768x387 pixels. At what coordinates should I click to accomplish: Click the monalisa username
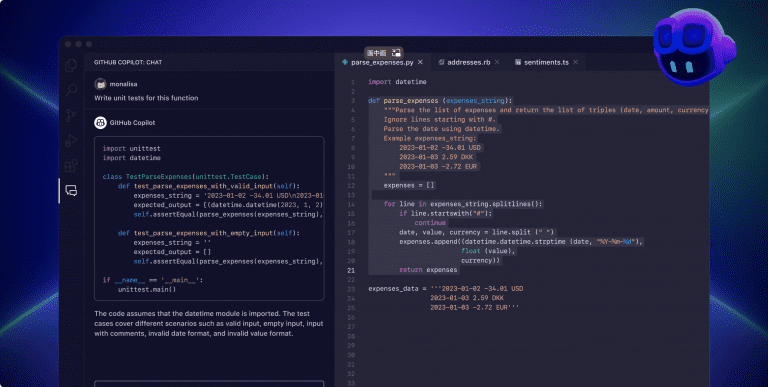[123, 84]
